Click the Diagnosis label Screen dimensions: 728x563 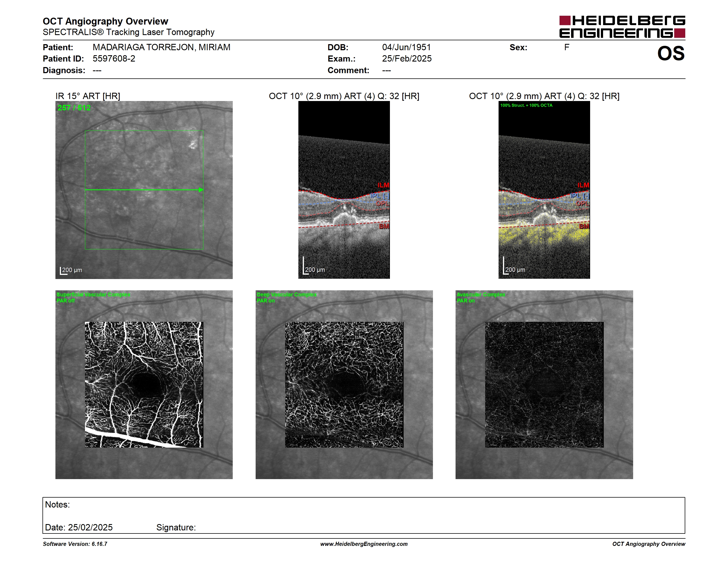[64, 70]
